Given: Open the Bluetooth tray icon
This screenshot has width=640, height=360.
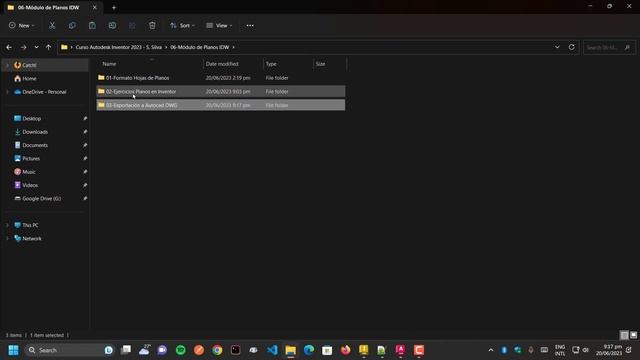Looking at the screenshot, I should click(504, 350).
